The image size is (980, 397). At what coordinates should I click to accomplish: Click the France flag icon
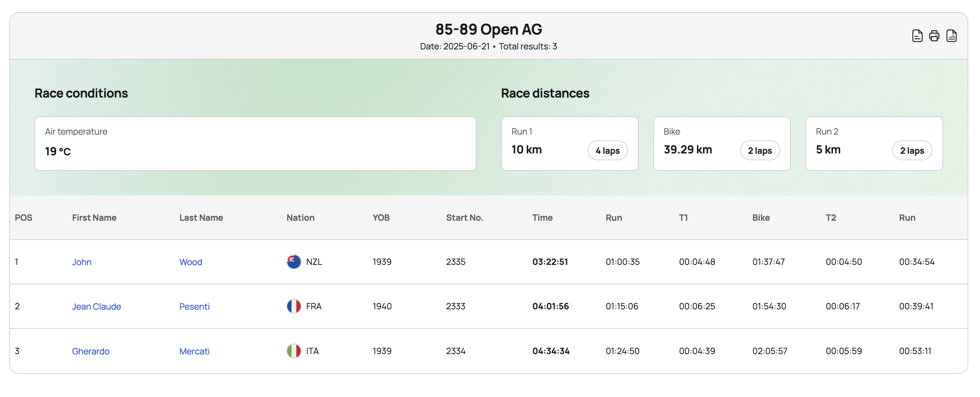(294, 306)
